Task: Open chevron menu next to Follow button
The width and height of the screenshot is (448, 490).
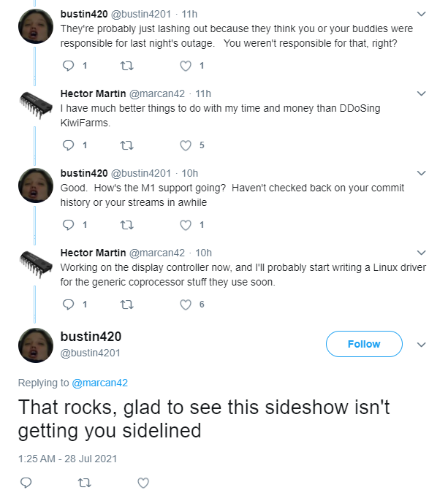Action: pyautogui.click(x=422, y=345)
